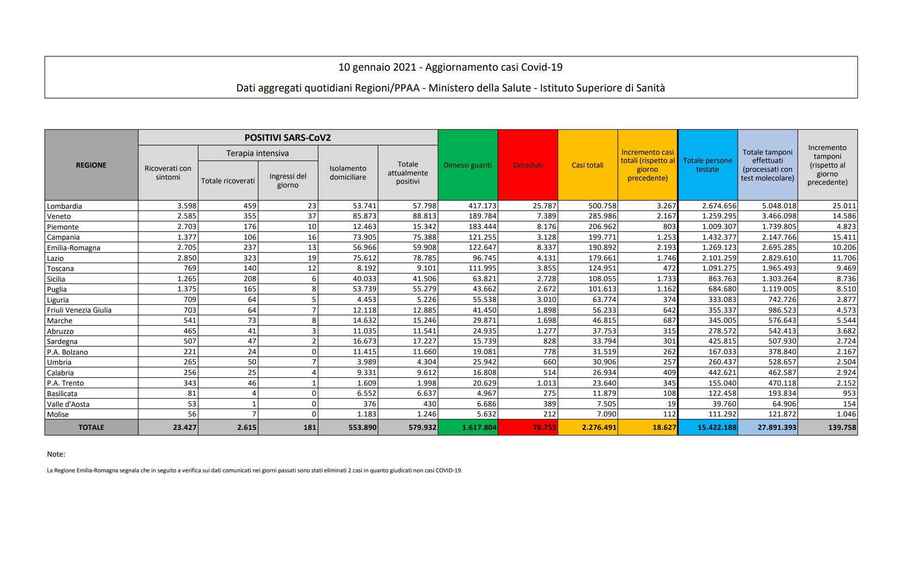Viewport: 924px width, 567px height.
Task: Click the green Dimessi guariti header cell
Action: point(468,165)
